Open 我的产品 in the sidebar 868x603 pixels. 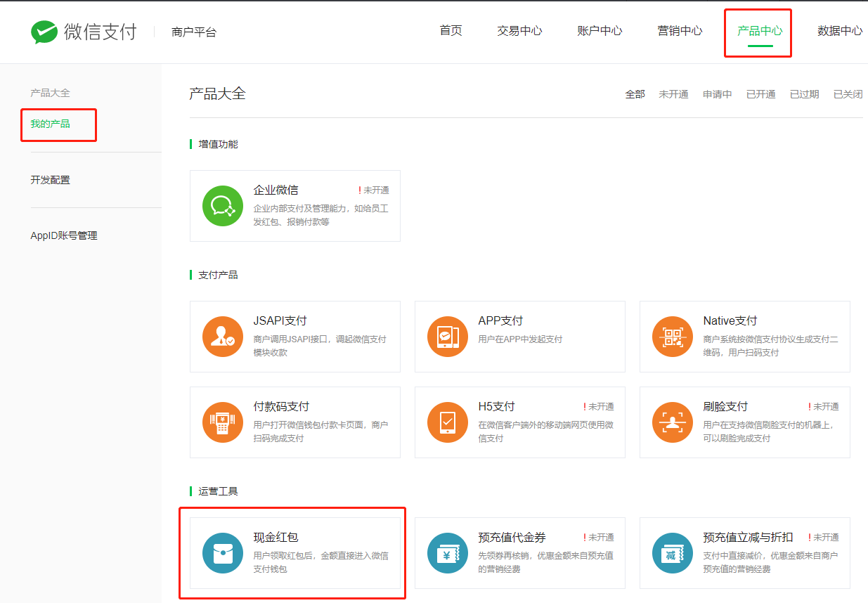click(51, 124)
